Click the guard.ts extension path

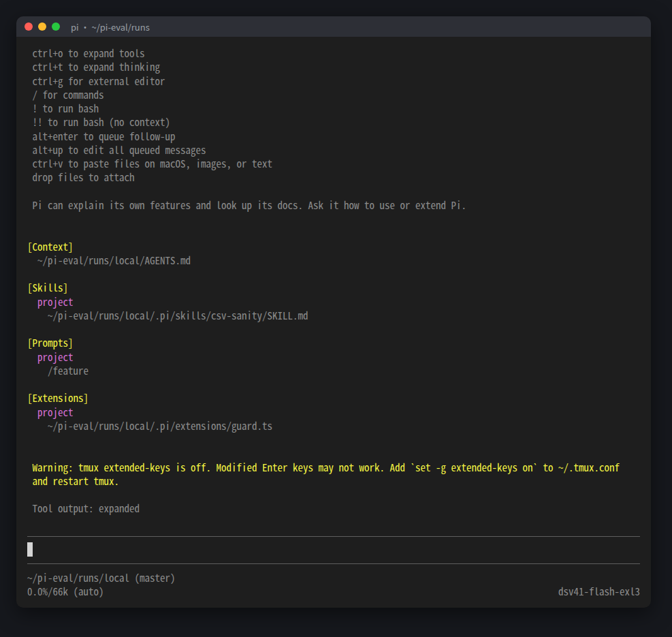pos(160,426)
